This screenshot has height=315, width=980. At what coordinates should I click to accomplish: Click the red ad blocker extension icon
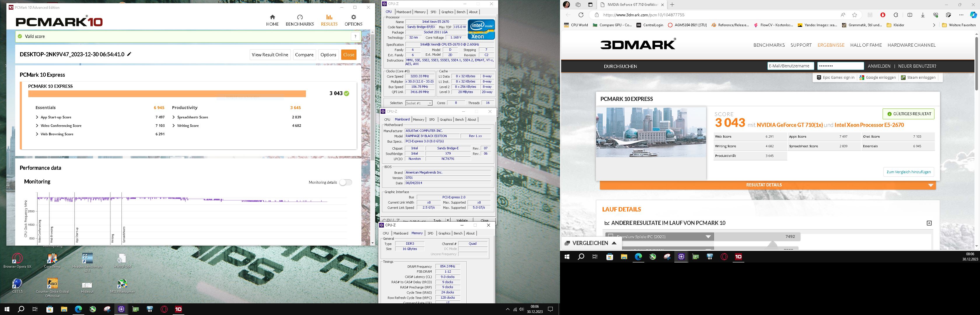[883, 15]
